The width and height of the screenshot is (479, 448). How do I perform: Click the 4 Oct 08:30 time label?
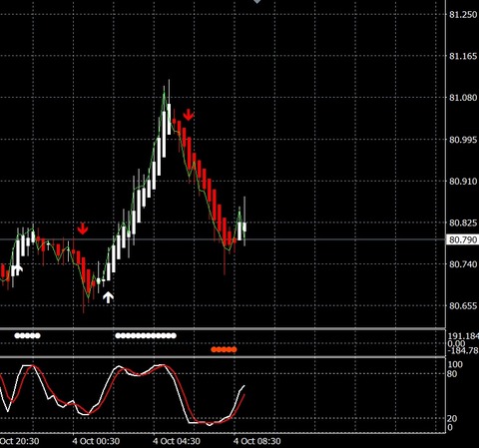pyautogui.click(x=257, y=441)
